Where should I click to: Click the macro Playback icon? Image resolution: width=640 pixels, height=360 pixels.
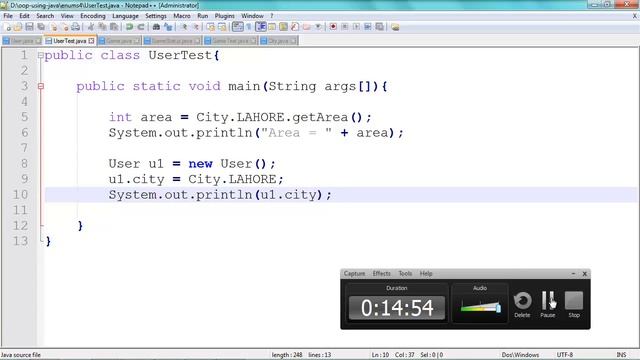pos(356,27)
